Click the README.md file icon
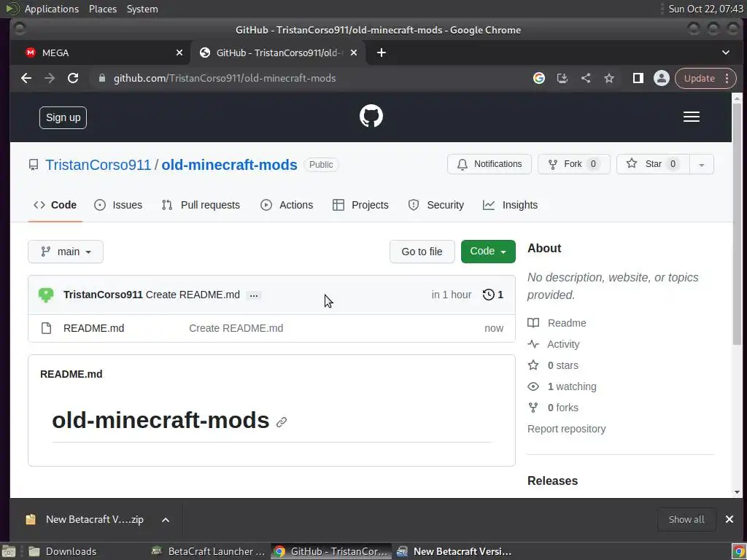This screenshot has height=560, width=747. (46, 328)
